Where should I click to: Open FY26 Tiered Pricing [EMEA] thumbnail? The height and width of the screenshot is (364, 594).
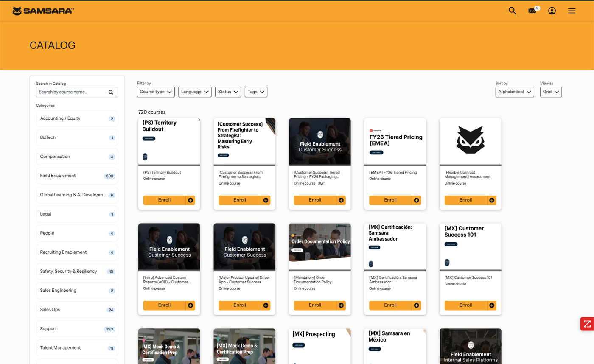tap(395, 142)
